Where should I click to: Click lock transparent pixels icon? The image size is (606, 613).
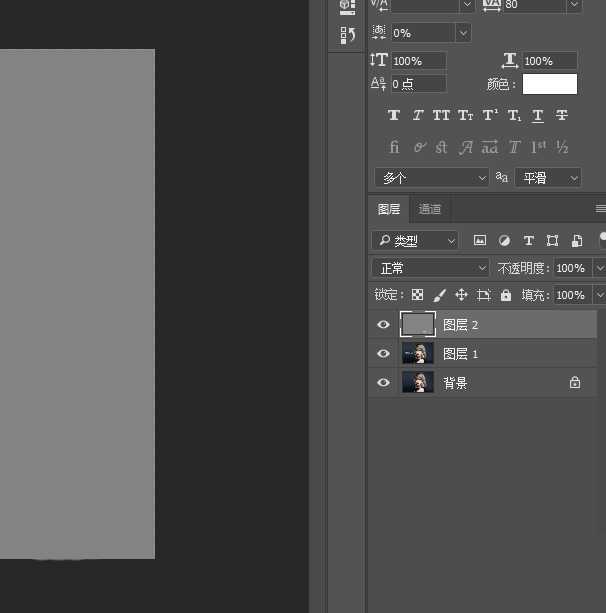pos(417,295)
